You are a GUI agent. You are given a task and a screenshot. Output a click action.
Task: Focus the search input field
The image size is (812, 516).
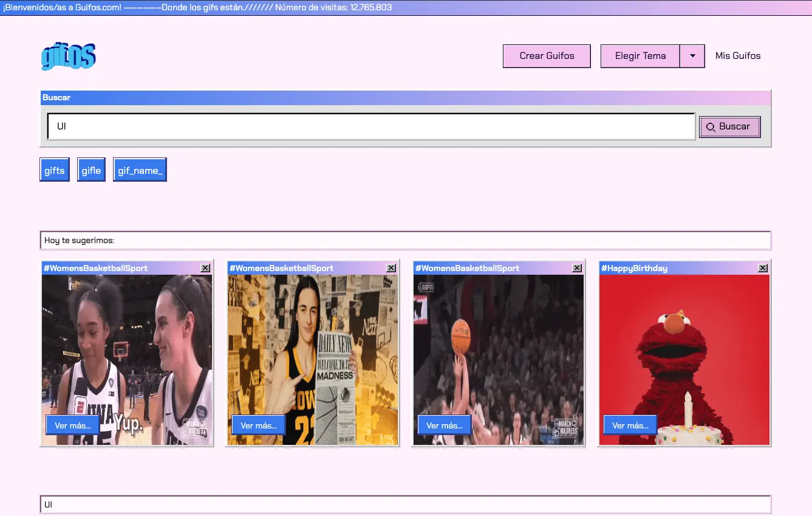[371, 126]
